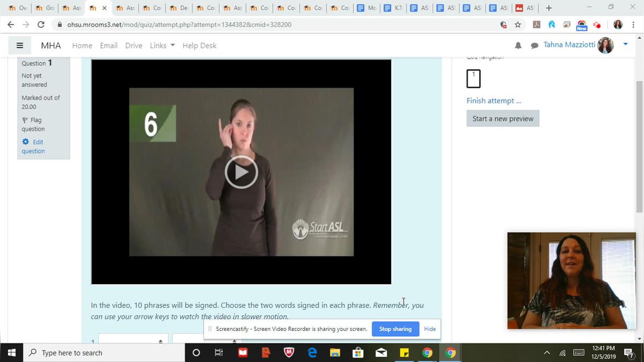Open the Windows notification center
The image size is (644, 362).
[629, 353]
